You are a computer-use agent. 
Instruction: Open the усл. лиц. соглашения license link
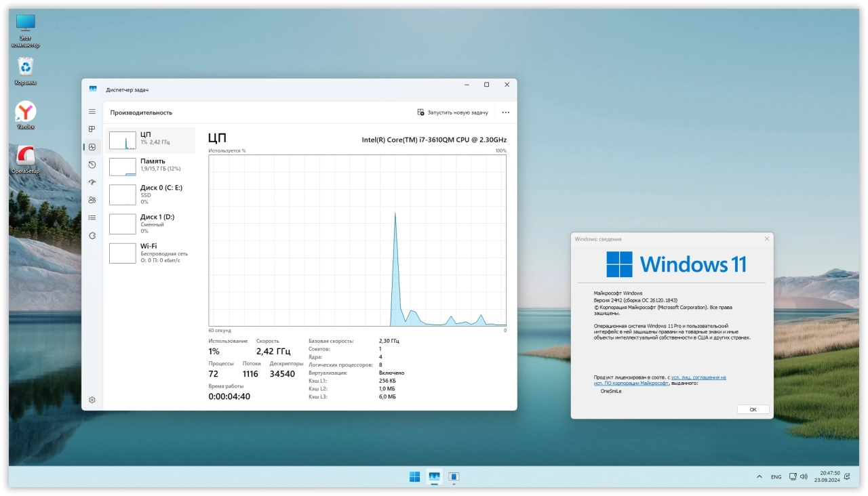point(698,377)
